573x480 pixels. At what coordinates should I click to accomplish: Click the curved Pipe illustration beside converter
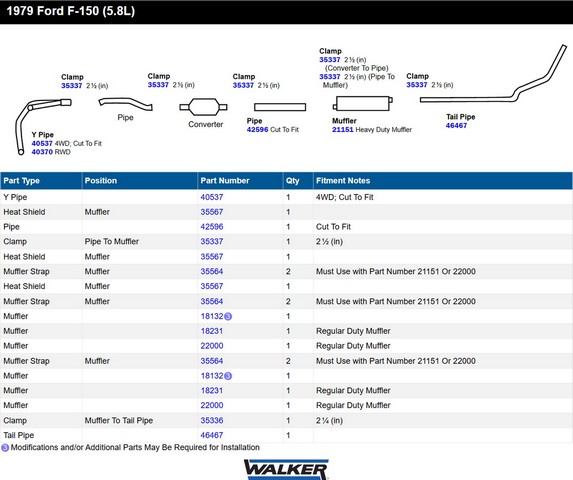pos(125,103)
